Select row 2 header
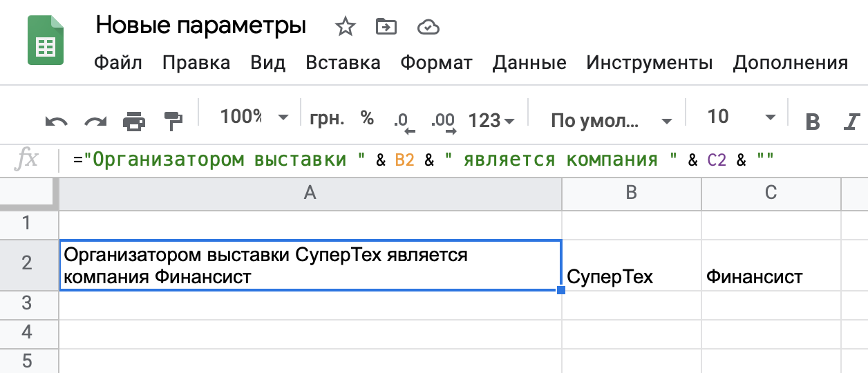The width and height of the screenshot is (868, 373). click(x=29, y=265)
